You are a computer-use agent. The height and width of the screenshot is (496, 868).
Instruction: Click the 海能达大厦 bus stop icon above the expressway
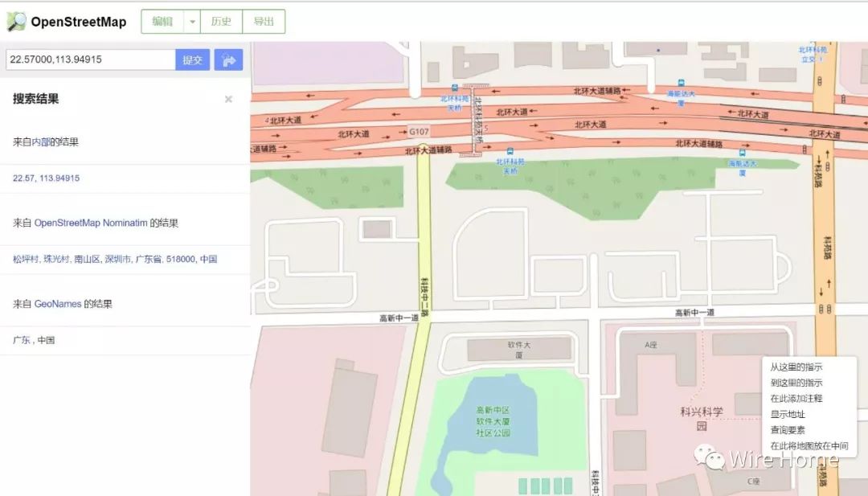(681, 83)
